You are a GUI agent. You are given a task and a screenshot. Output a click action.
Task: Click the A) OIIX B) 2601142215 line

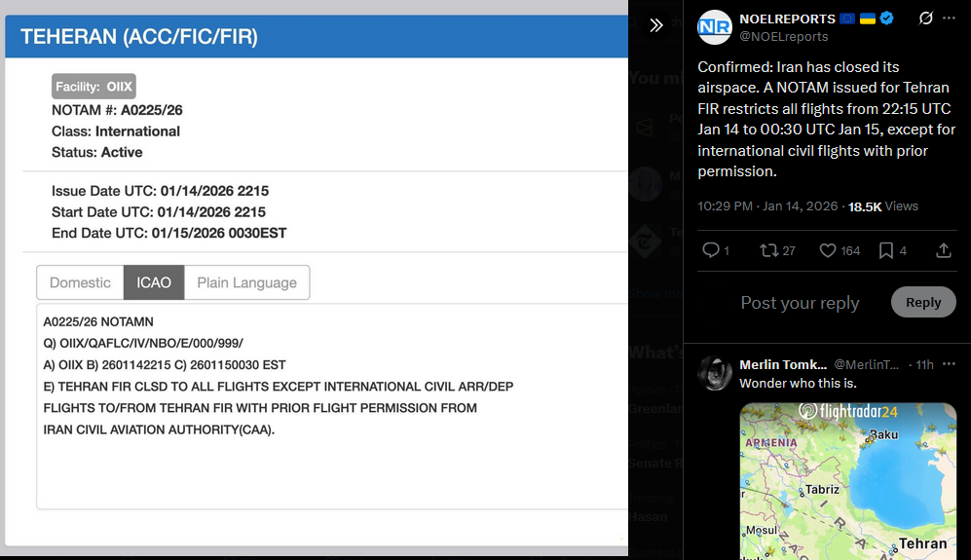[165, 365]
